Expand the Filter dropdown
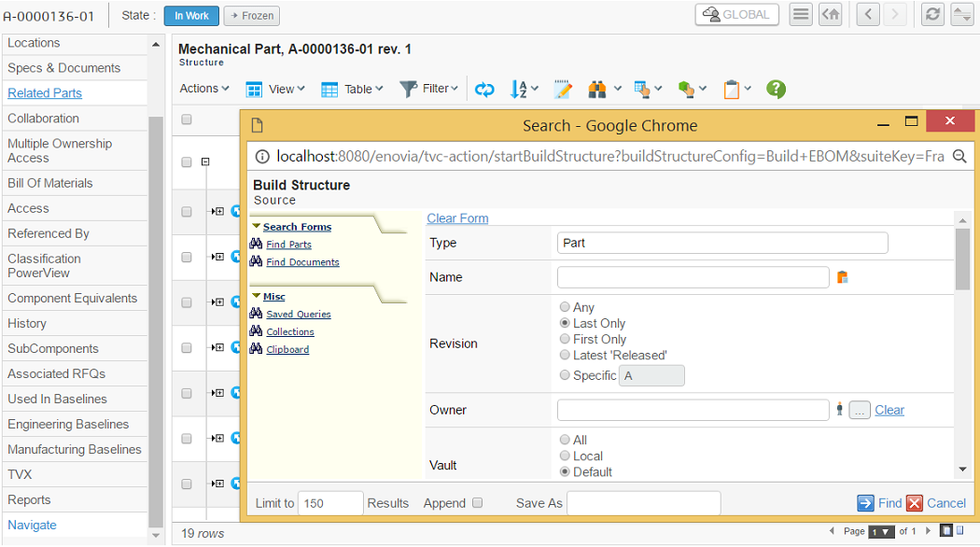 [429, 89]
